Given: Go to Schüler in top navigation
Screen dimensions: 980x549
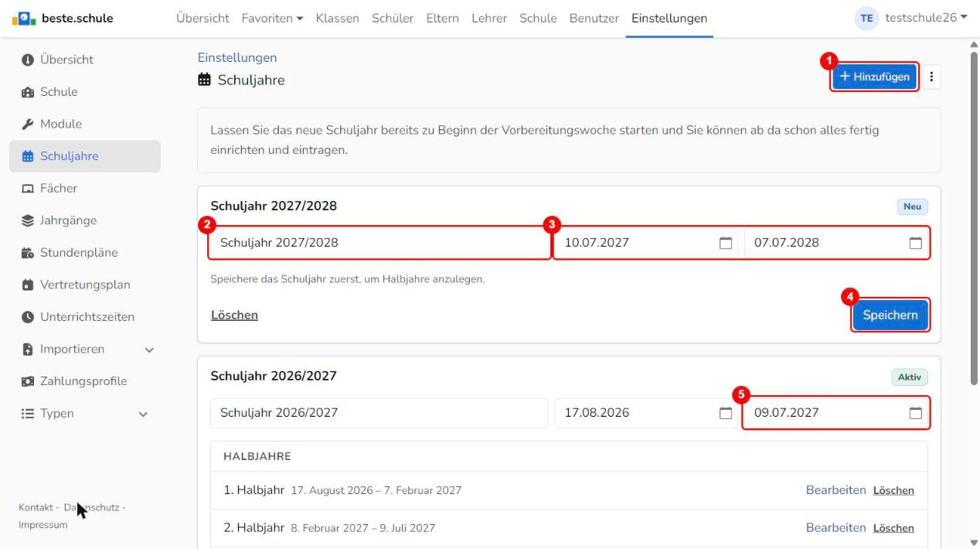Looking at the screenshot, I should point(393,19).
